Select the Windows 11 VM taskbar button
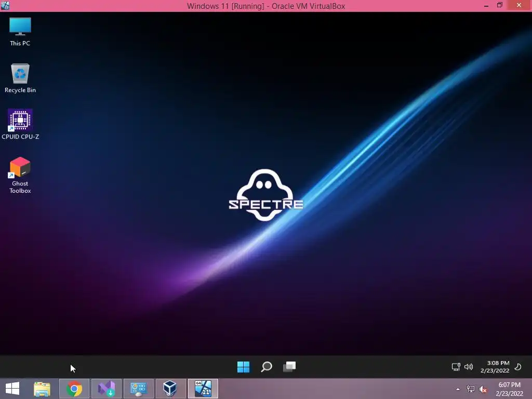This screenshot has height=399, width=532. click(203, 389)
